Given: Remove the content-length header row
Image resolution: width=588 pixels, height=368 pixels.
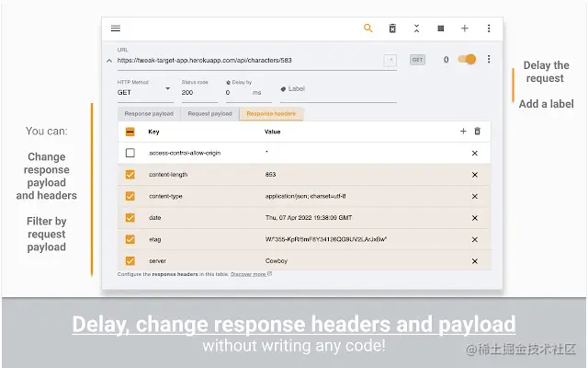Looking at the screenshot, I should (474, 175).
